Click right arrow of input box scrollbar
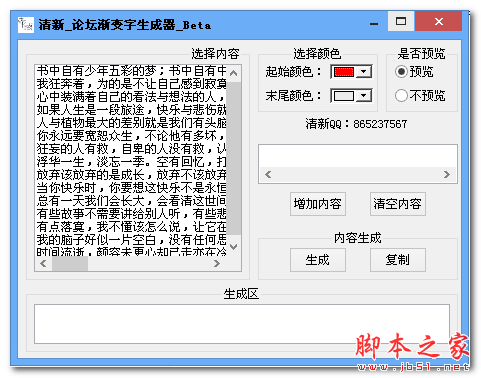Screen dimensions: 481x378 point(447,174)
